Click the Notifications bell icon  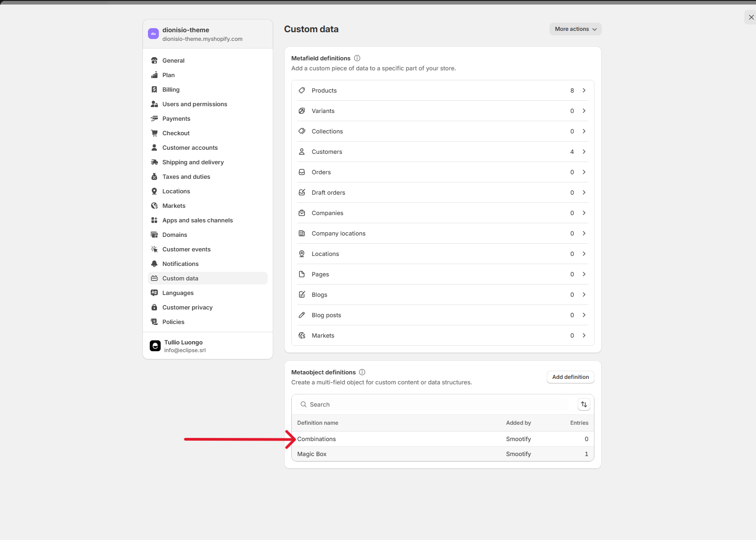[154, 264]
